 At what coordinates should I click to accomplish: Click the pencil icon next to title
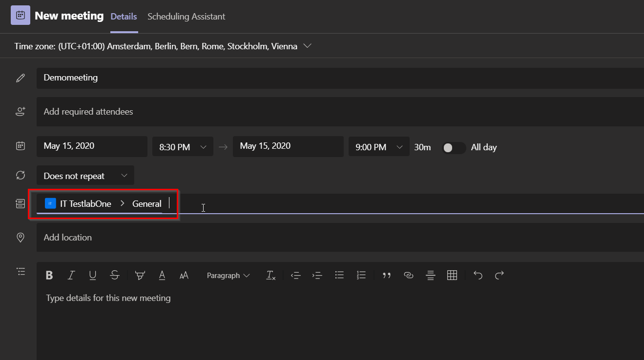21,78
